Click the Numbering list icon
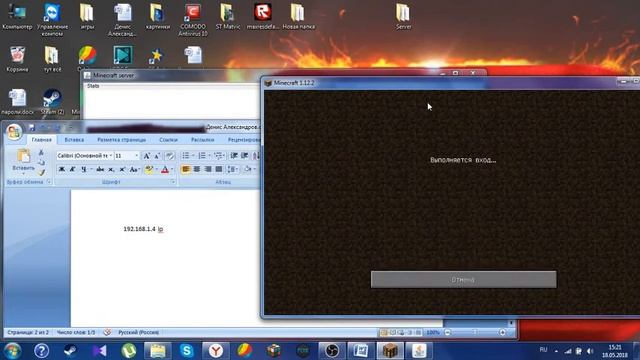The image size is (640, 360). (x=202, y=156)
